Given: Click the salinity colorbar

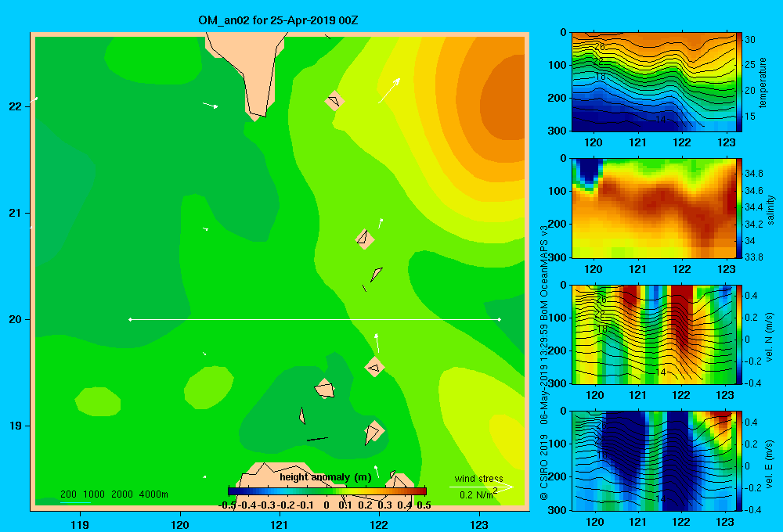Looking at the screenshot, I should pos(739,208).
